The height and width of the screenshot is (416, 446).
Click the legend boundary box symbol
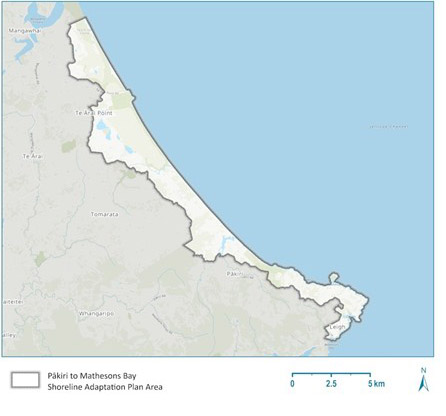tap(25, 380)
